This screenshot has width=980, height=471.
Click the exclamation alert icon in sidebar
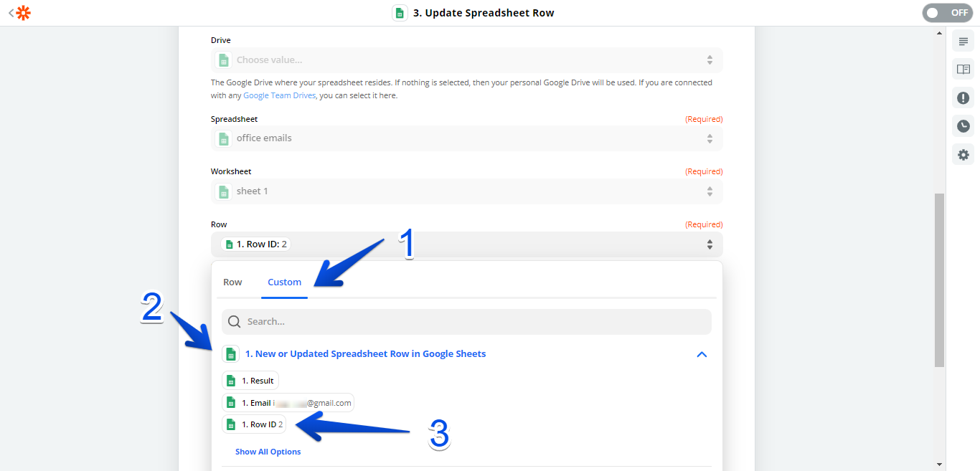pos(963,97)
